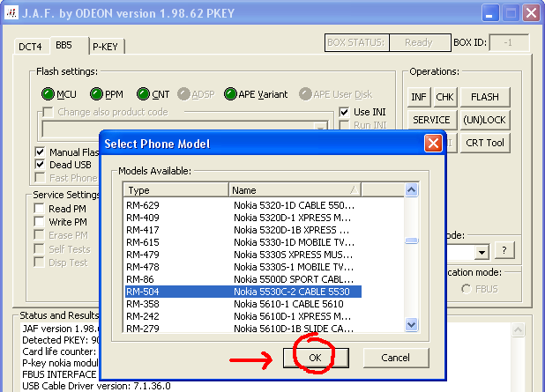Select RM-504 Nokia 5530C-2 row
This screenshot has width=545, height=392.
(243, 292)
